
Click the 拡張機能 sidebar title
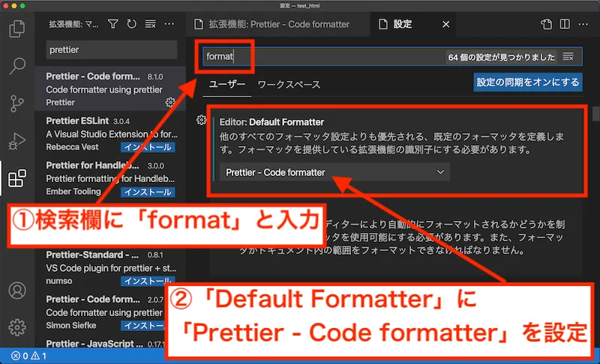pyautogui.click(x=73, y=25)
